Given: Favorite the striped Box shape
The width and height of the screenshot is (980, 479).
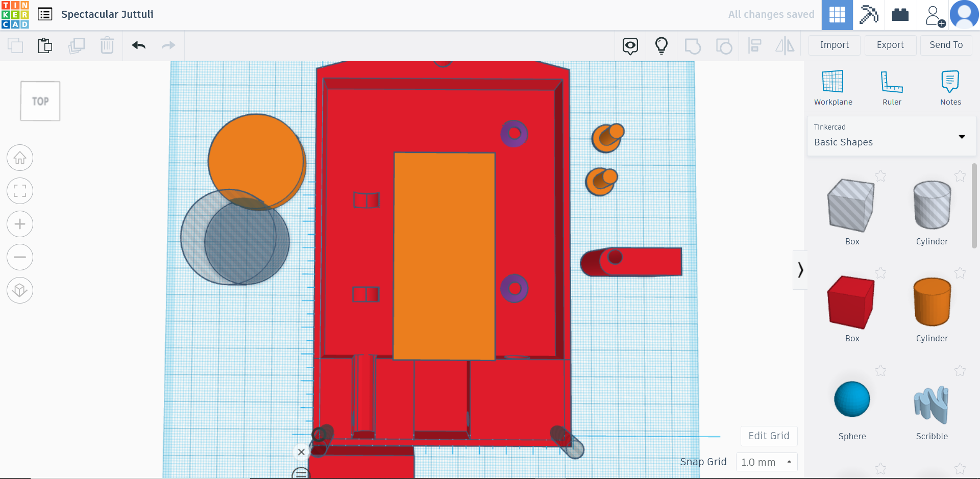Looking at the screenshot, I should click(881, 176).
